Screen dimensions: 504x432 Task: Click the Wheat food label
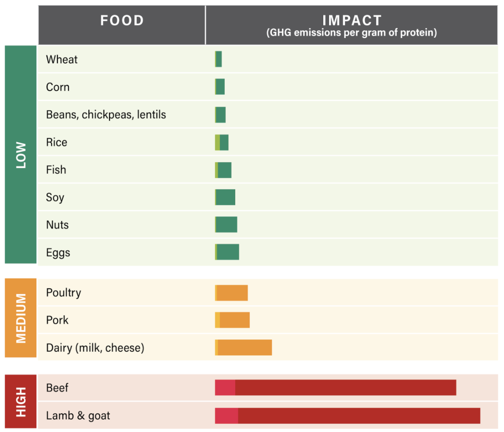62,60
